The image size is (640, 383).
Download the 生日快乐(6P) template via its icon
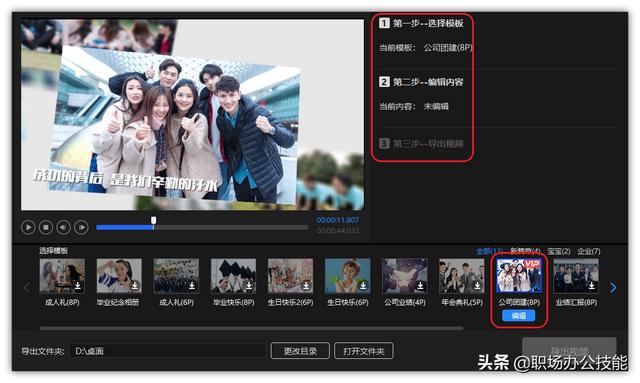363,286
